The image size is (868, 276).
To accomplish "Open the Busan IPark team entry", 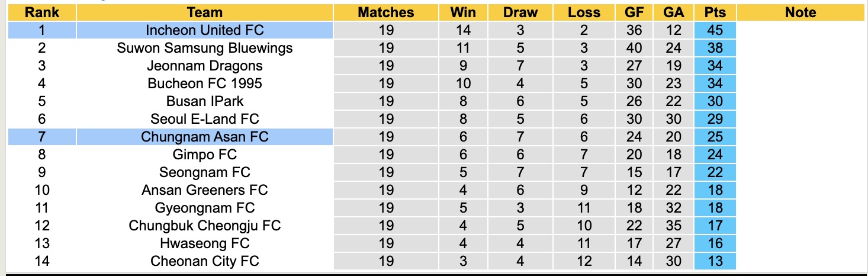I will (x=205, y=101).
